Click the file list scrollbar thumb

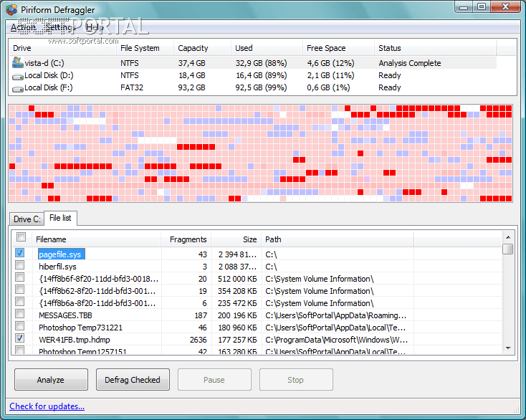point(508,249)
